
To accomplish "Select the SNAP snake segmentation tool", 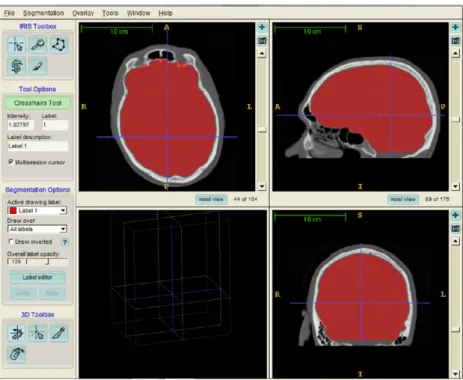I will click(16, 66).
